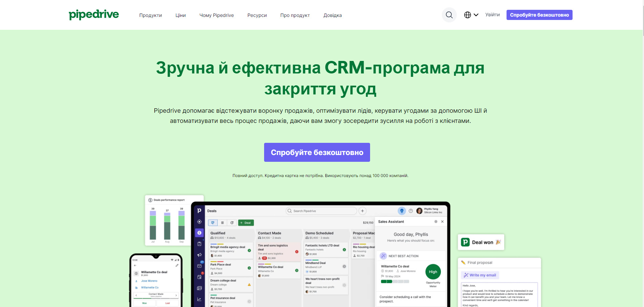Click the Pipedrive logo
Image resolution: width=644 pixels, height=307 pixels.
click(x=94, y=15)
